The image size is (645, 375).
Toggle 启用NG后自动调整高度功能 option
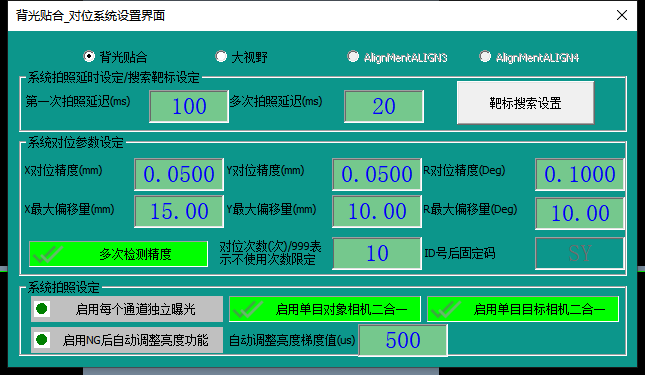[127, 340]
